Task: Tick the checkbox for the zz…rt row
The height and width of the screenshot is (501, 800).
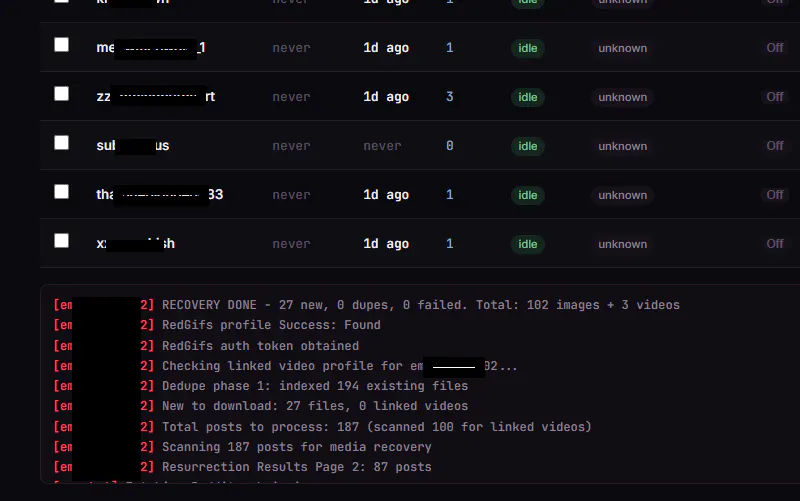Action: click(x=61, y=94)
